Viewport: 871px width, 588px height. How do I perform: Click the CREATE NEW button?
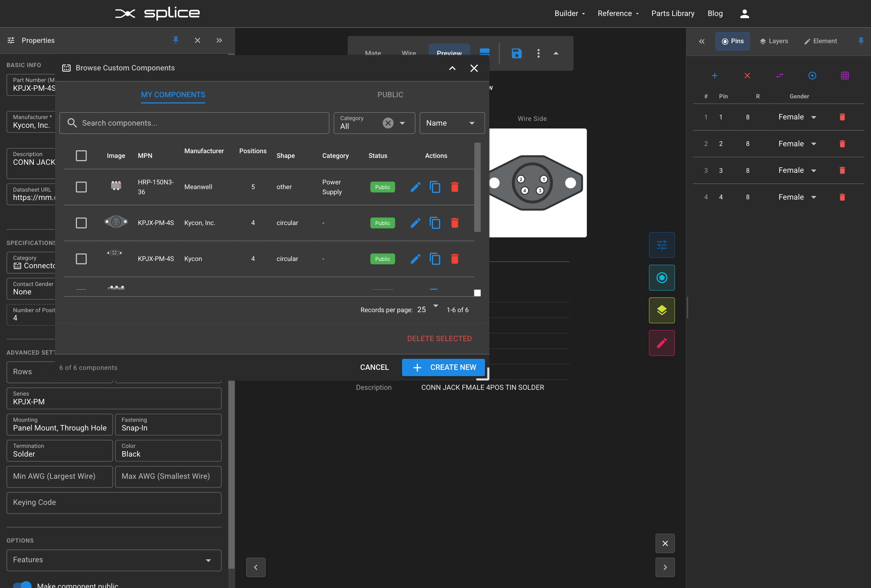(x=443, y=367)
